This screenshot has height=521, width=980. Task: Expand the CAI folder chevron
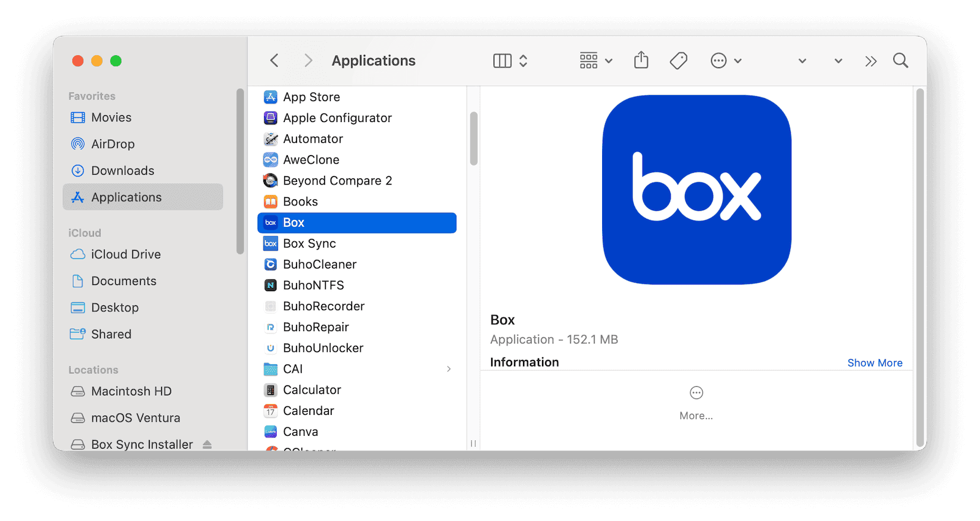(449, 368)
